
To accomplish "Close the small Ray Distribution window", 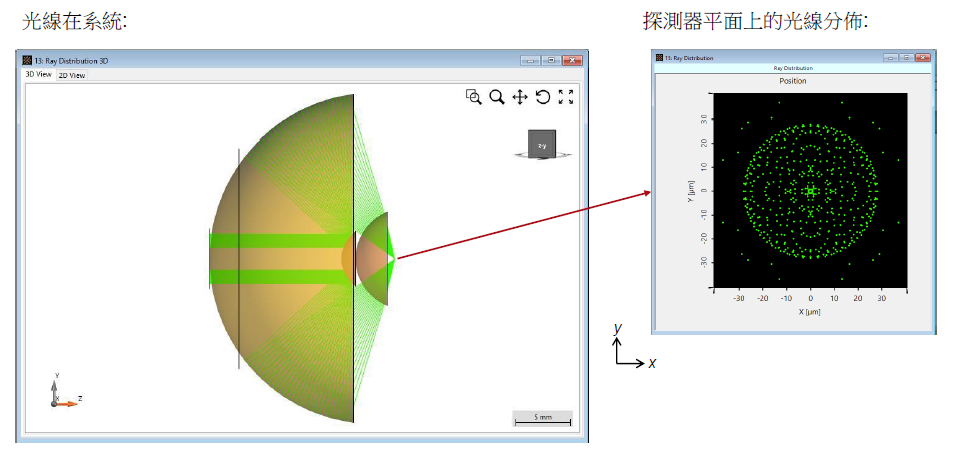I will pyautogui.click(x=922, y=58).
